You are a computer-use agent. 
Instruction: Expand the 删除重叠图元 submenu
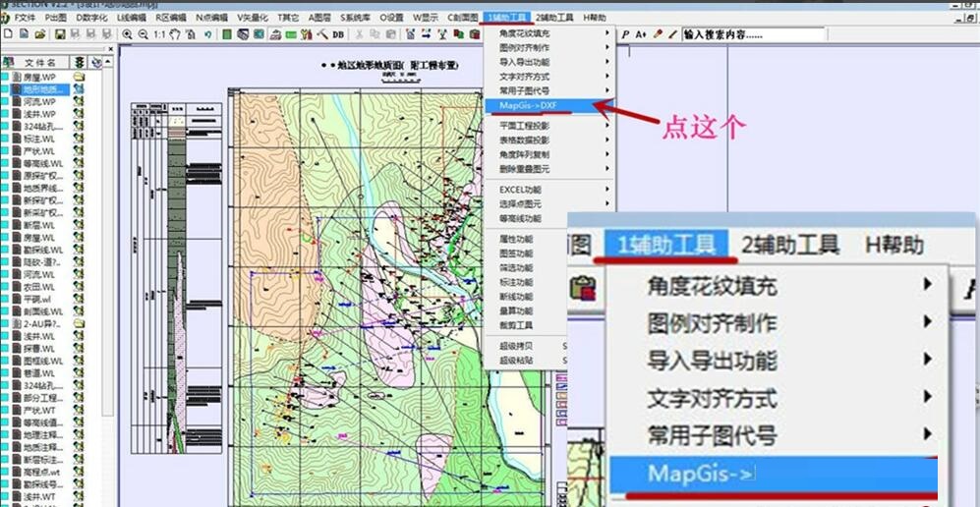pos(549,169)
